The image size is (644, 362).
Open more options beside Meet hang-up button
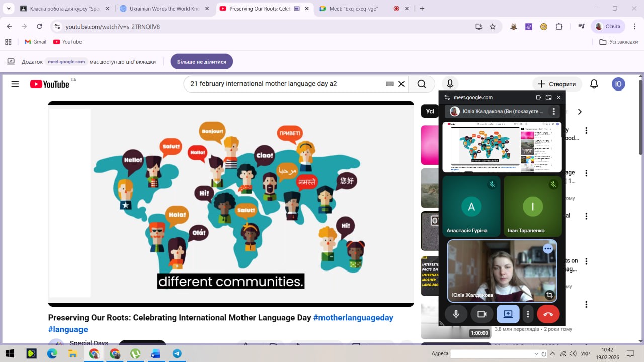click(528, 314)
